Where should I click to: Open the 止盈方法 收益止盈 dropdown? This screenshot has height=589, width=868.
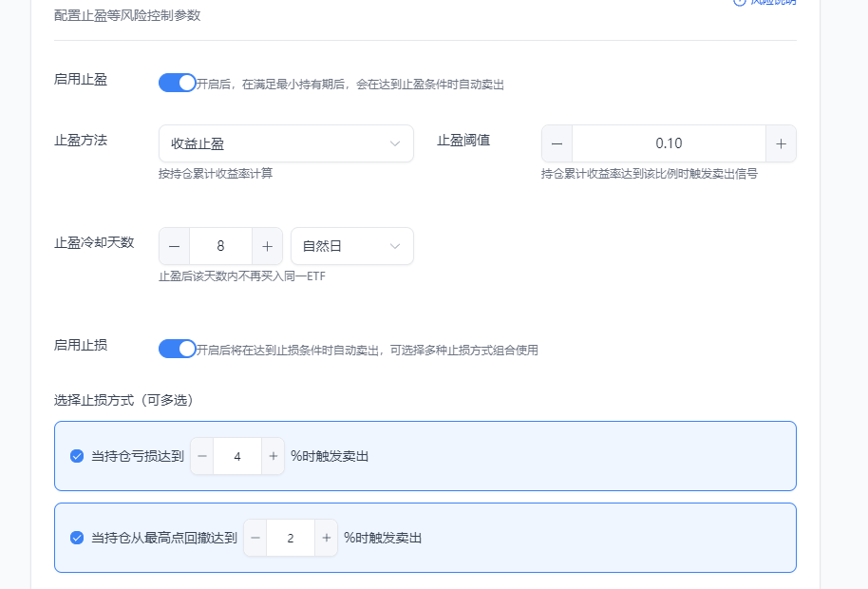point(285,143)
